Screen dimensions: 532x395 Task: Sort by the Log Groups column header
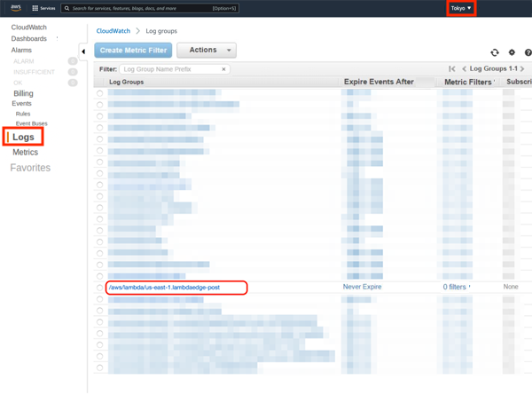click(126, 82)
